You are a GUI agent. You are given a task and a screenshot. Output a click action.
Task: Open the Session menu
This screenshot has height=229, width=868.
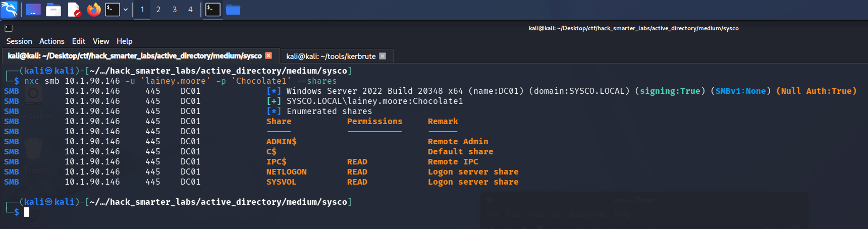[19, 41]
